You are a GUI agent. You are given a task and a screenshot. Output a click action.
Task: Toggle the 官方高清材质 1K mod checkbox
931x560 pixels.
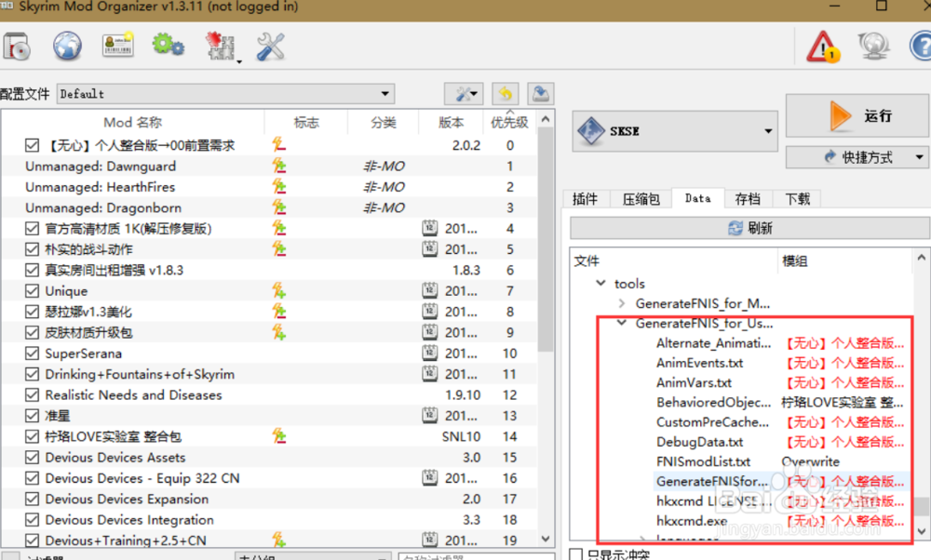click(x=32, y=229)
